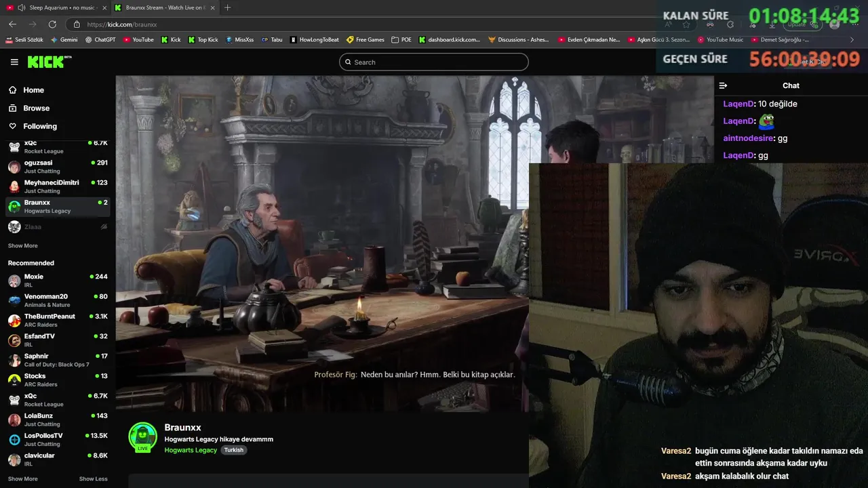Open MeyhaneciDimitri channel in sidebar
868x488 pixels.
[x=58, y=186]
